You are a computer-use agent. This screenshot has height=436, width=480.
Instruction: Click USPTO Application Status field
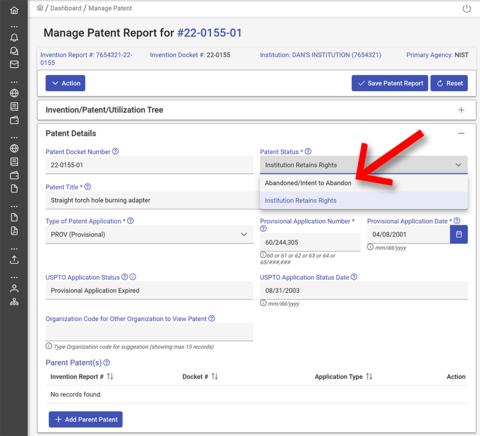pos(149,290)
